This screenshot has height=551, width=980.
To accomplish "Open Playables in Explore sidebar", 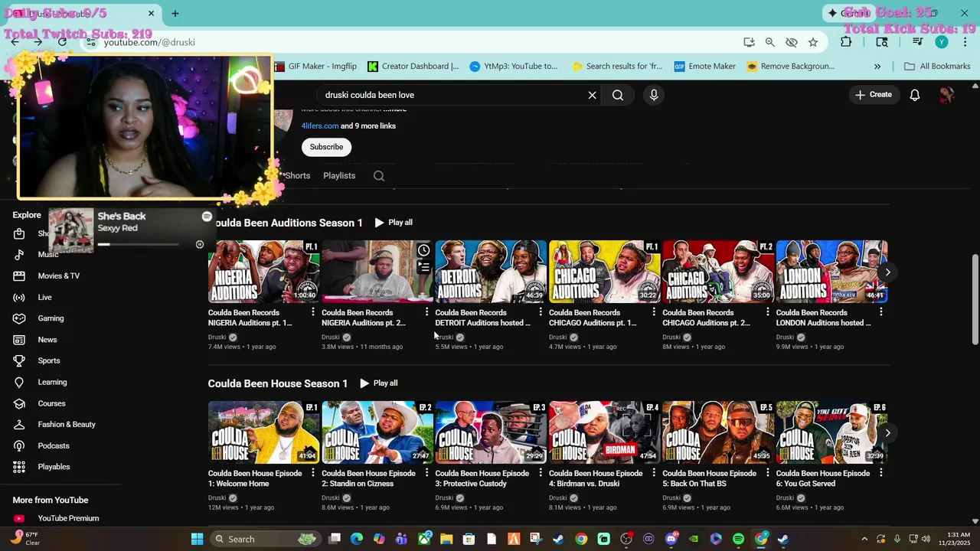I will click(54, 467).
